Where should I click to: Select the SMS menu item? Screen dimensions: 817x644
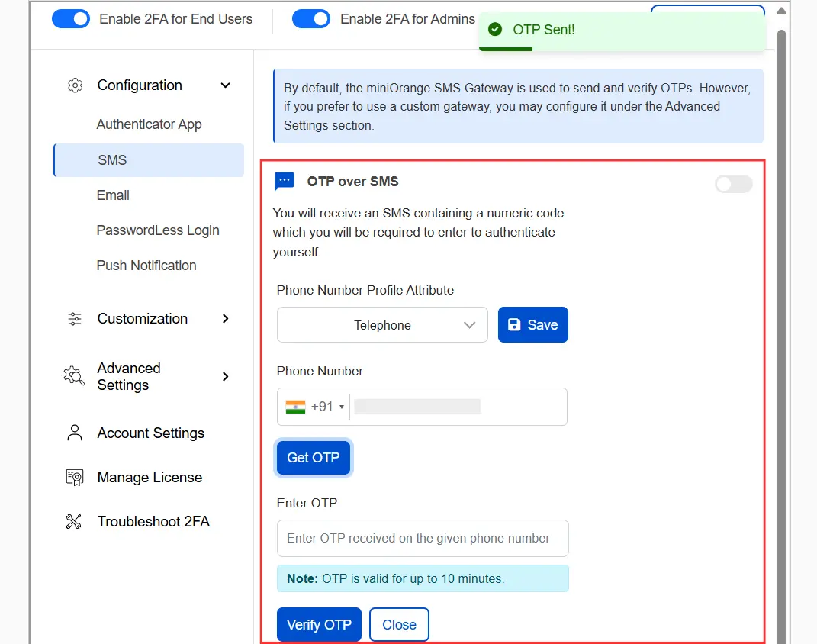point(149,160)
